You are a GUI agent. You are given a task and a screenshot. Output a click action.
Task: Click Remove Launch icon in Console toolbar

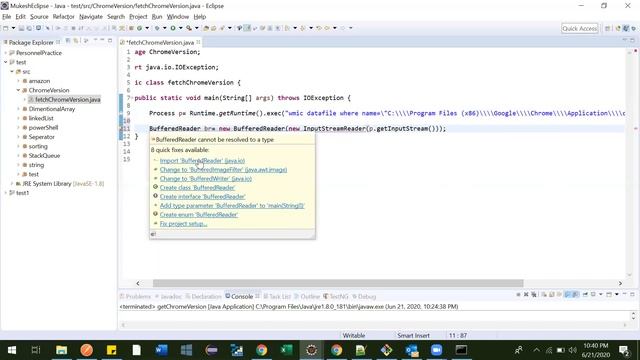tap(526, 294)
